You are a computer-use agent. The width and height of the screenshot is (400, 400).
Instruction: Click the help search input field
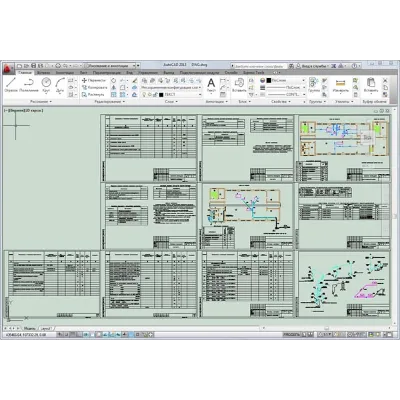point(259,66)
